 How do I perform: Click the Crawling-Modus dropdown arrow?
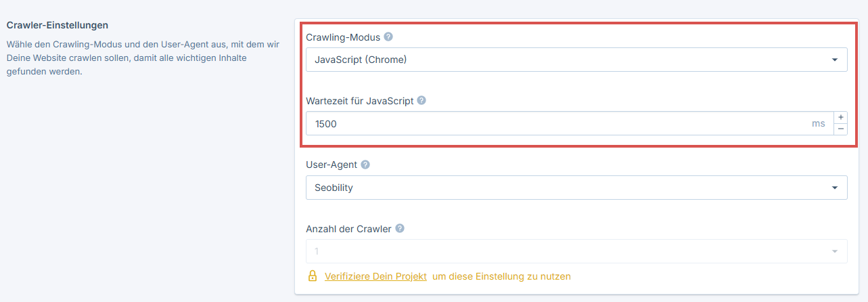pos(834,60)
